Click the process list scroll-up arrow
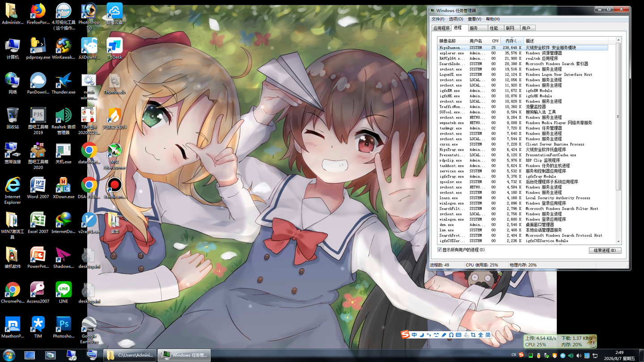This screenshot has height=362, width=644. (x=619, y=41)
